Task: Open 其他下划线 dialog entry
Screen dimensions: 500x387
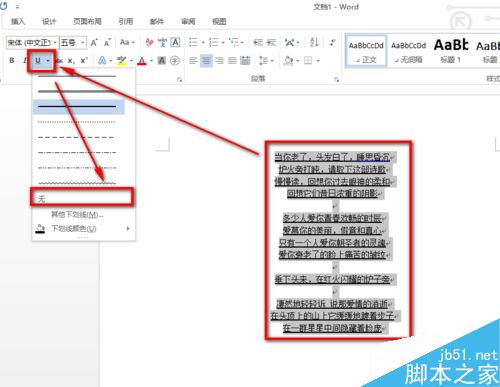Action: click(x=77, y=214)
